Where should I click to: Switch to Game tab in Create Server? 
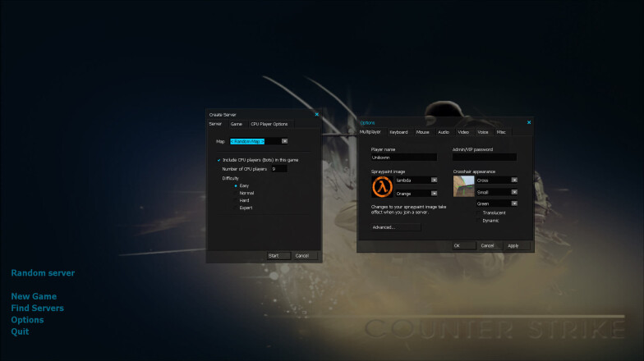pos(237,124)
